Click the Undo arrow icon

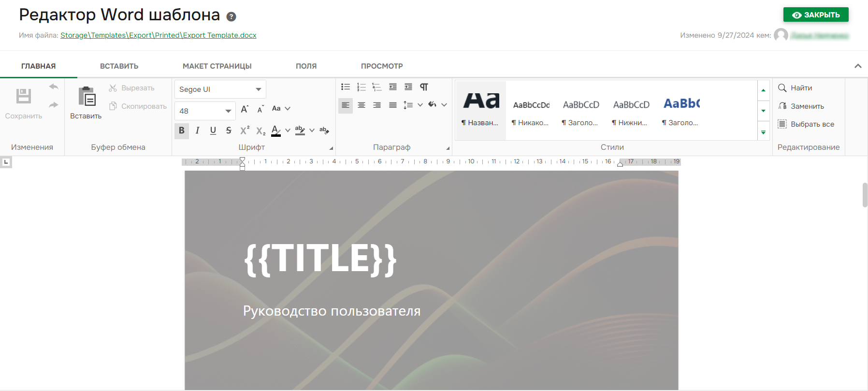point(54,87)
